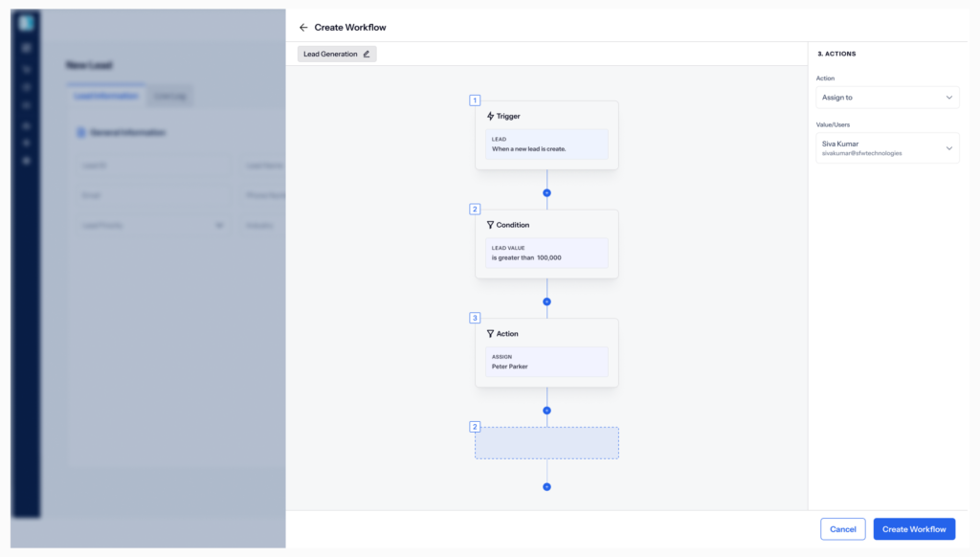980x557 pixels.
Task: Open the Value/Users Siva Kumar dropdown
Action: click(x=887, y=148)
